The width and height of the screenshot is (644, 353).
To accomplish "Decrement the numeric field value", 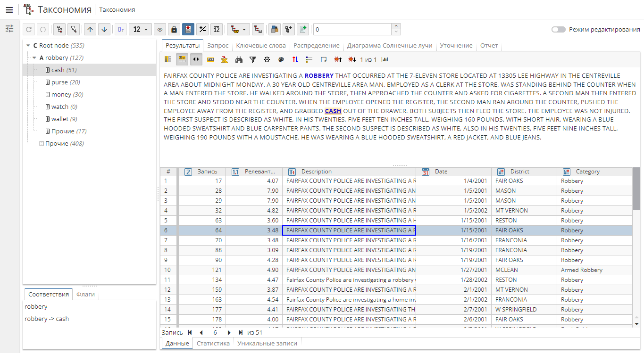I will point(396,32).
